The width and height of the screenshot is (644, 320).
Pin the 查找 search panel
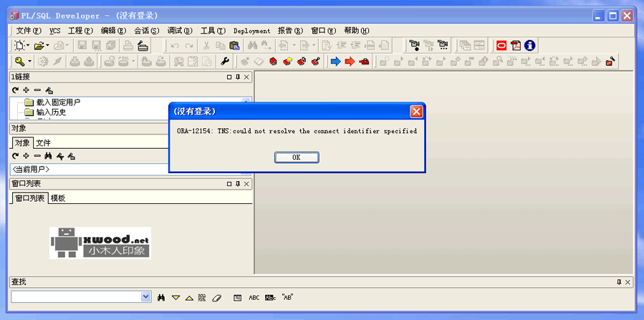coord(619,282)
